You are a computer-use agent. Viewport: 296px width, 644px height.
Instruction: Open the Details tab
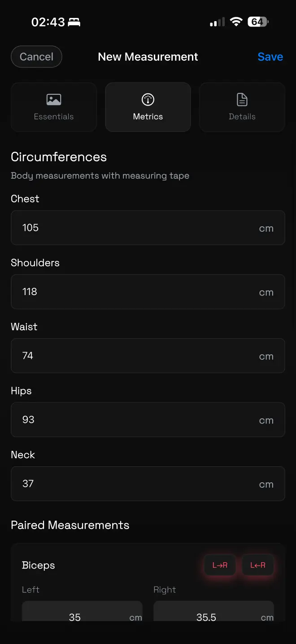pyautogui.click(x=242, y=107)
